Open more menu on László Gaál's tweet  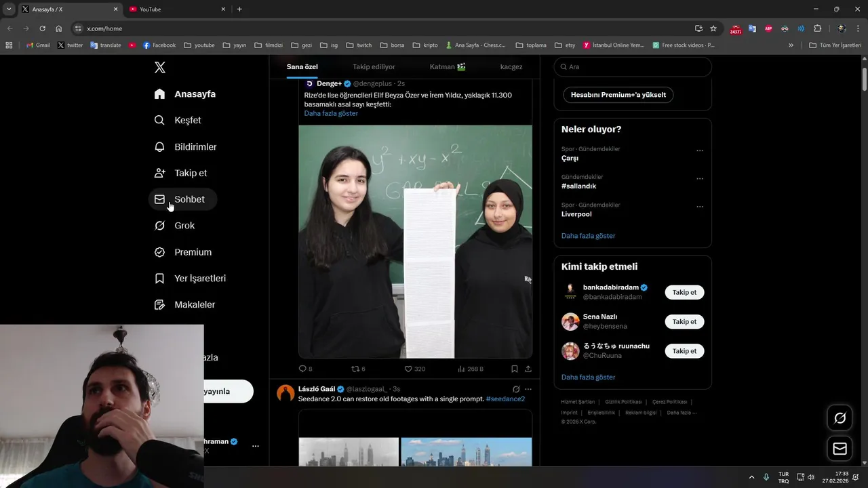(528, 389)
